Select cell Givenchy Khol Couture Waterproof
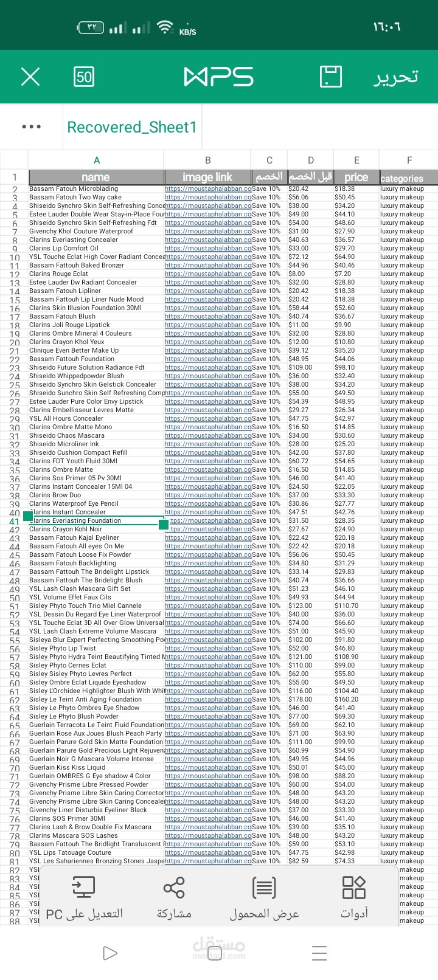Image resolution: width=438 pixels, height=980 pixels. (x=96, y=231)
